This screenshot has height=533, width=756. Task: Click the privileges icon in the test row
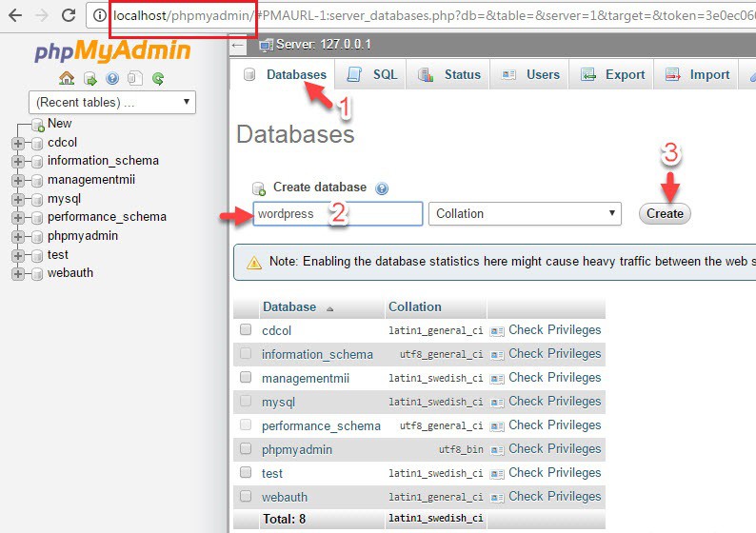497,474
